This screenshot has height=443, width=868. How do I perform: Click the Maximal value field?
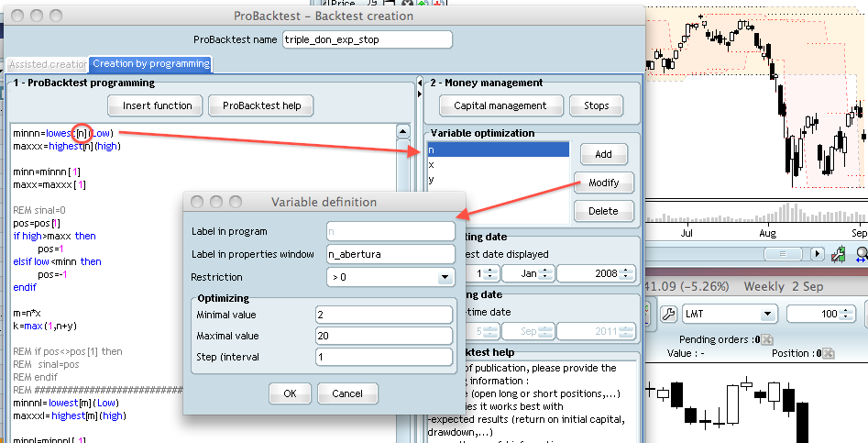click(x=384, y=336)
